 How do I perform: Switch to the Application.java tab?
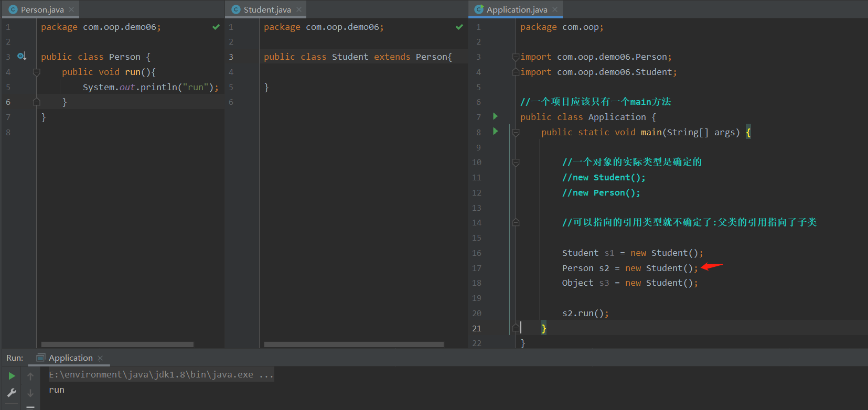(x=517, y=9)
